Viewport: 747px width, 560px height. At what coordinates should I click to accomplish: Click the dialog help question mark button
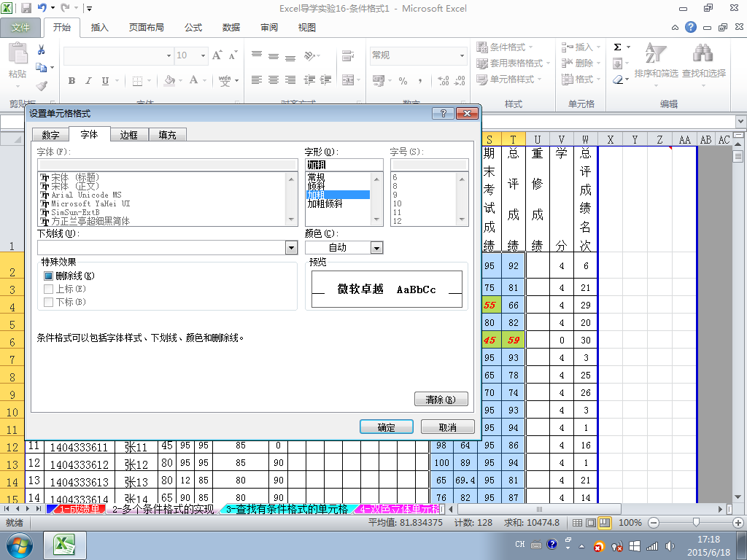(x=443, y=113)
